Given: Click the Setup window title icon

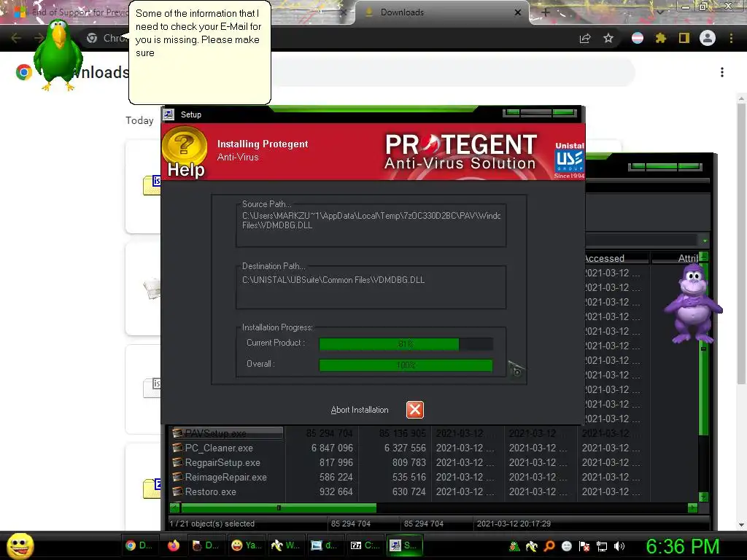Looking at the screenshot, I should pyautogui.click(x=169, y=114).
